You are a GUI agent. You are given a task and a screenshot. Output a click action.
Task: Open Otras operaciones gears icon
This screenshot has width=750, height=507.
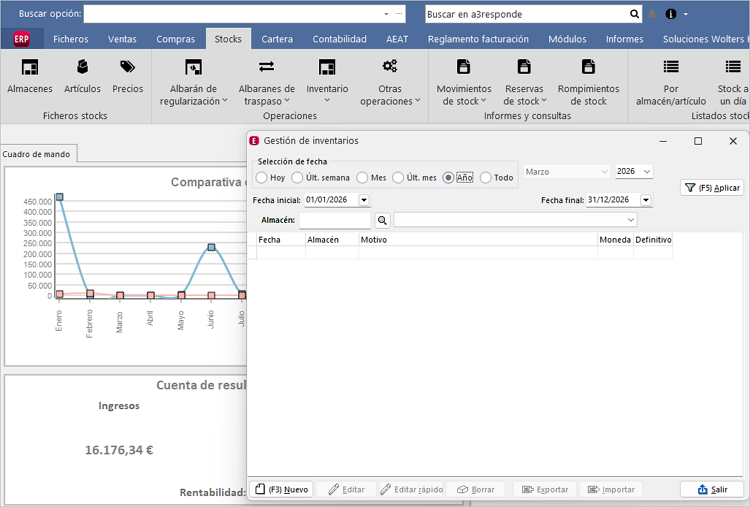390,66
